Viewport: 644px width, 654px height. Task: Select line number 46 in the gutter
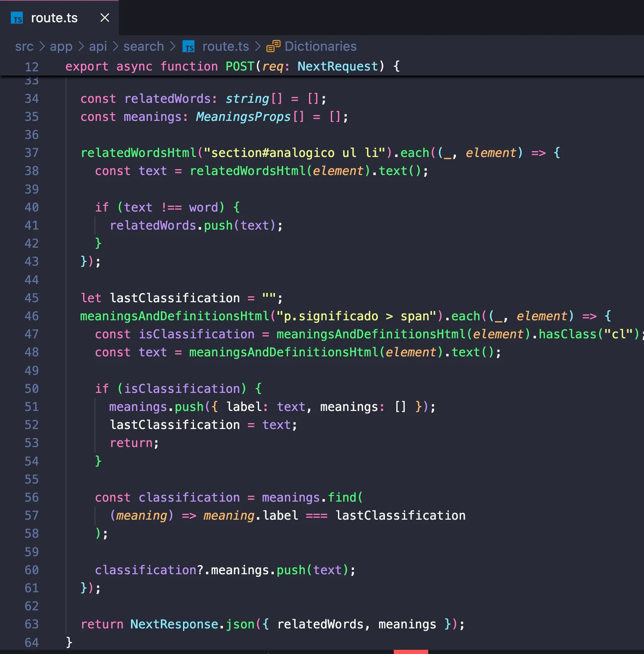point(31,316)
